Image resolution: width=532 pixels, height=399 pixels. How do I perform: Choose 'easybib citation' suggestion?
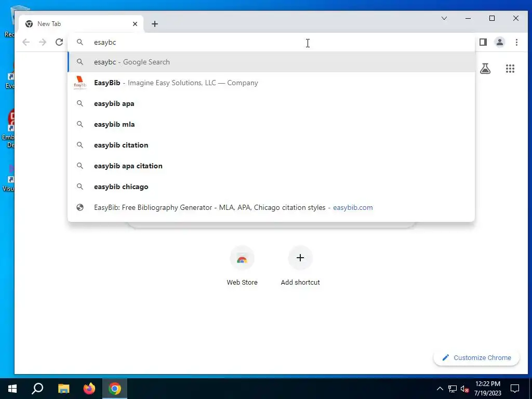pos(271,145)
